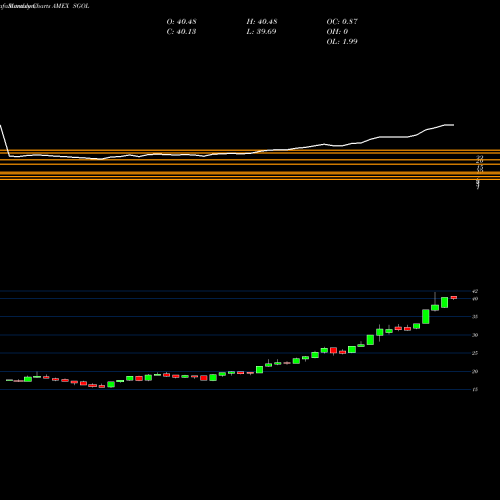Click the latest small red candlestick near 40
Screen dimensions: 500x500
pos(454,297)
